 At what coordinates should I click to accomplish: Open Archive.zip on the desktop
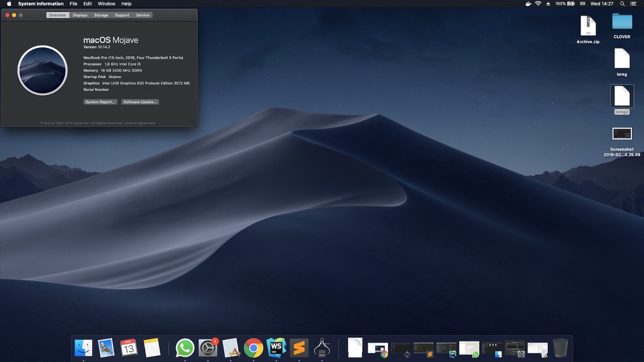pos(587,26)
